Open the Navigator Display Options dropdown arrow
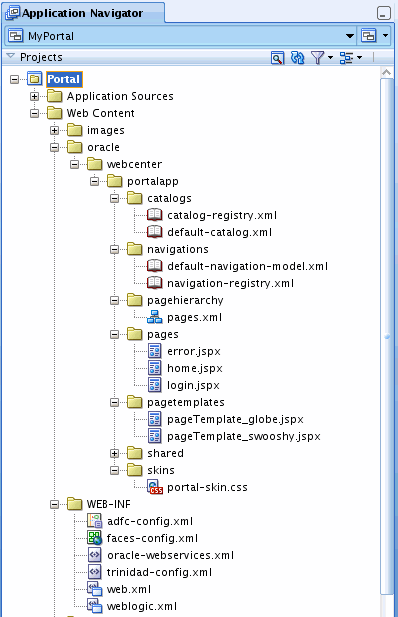Screen dimensions: 398x617 point(359,58)
